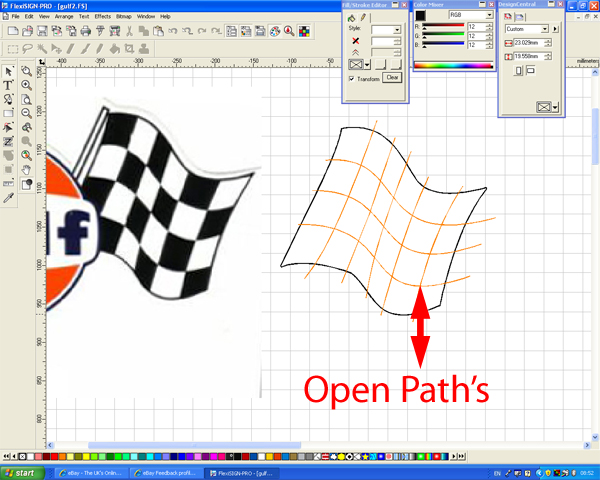Click the page height spinner in DesignCentral

(548, 56)
